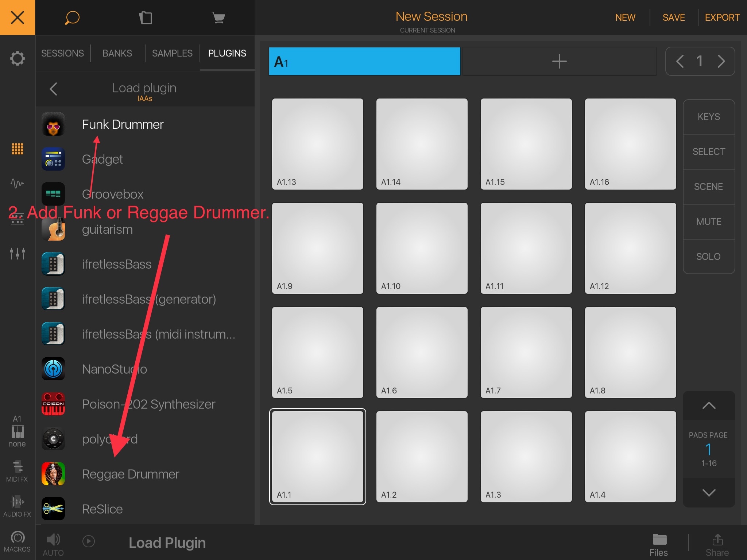Enable SELECT mode

coord(709,152)
